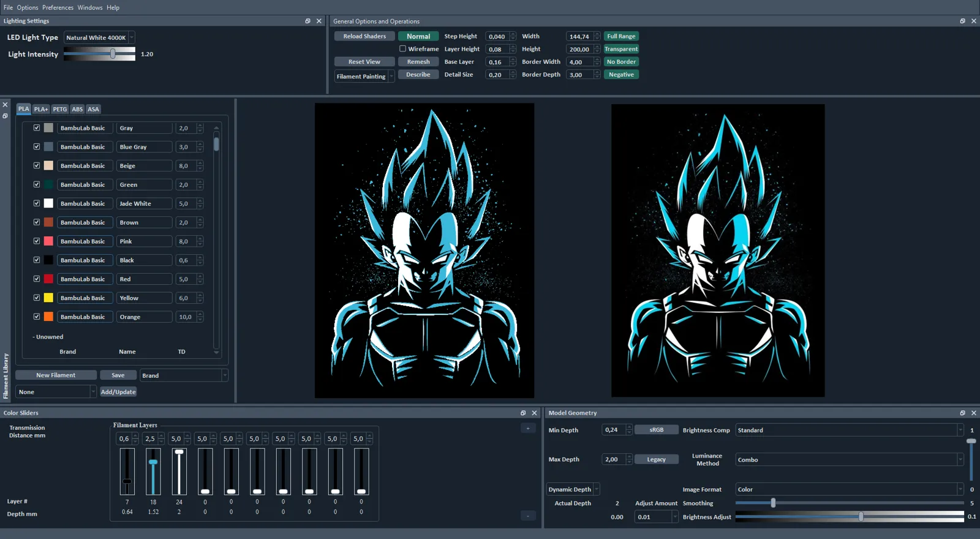
Task: Click the Gray filament color swatch
Action: click(x=48, y=128)
